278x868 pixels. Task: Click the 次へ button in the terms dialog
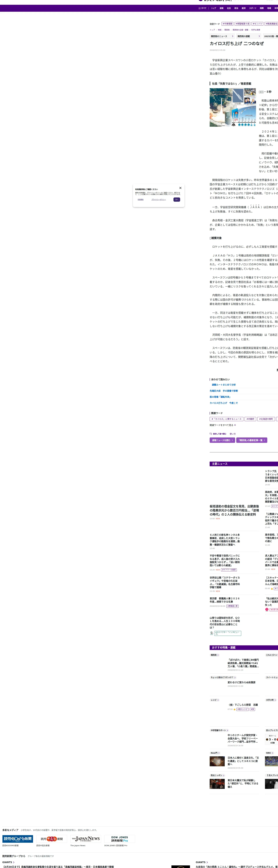pyautogui.click(x=177, y=199)
